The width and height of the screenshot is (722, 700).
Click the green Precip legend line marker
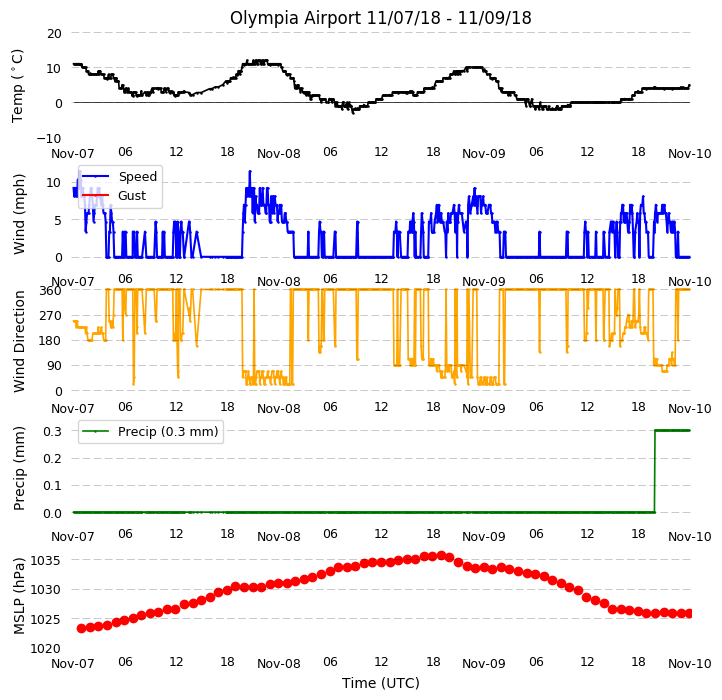tap(95, 432)
